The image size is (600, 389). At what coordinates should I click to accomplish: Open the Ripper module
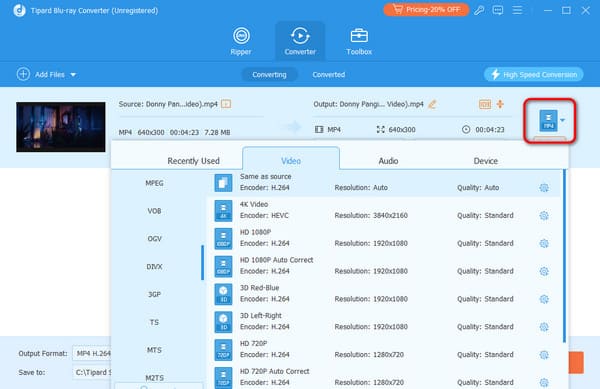(241, 41)
